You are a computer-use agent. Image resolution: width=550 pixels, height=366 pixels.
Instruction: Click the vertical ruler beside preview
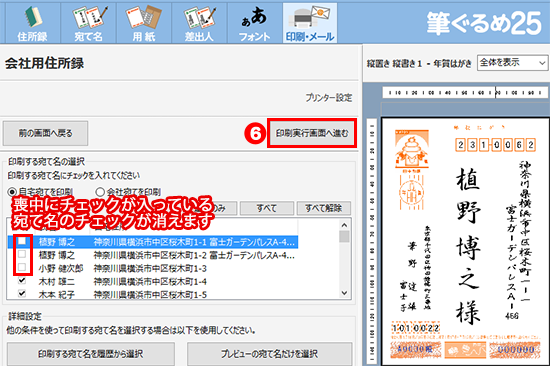372,241
